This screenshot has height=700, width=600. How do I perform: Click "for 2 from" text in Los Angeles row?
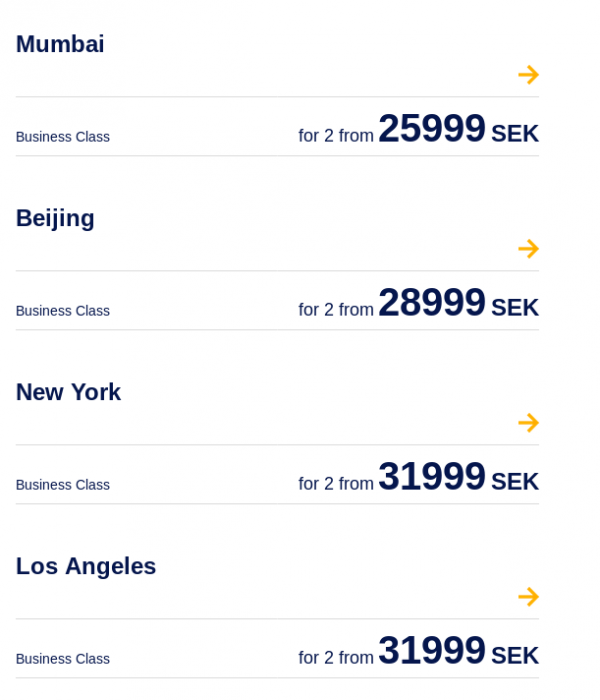[x=336, y=658]
